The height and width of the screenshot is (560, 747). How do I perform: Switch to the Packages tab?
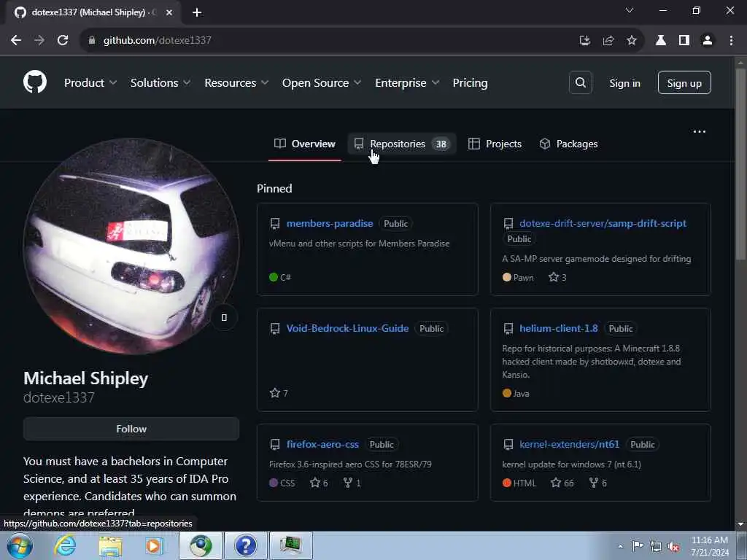(568, 144)
